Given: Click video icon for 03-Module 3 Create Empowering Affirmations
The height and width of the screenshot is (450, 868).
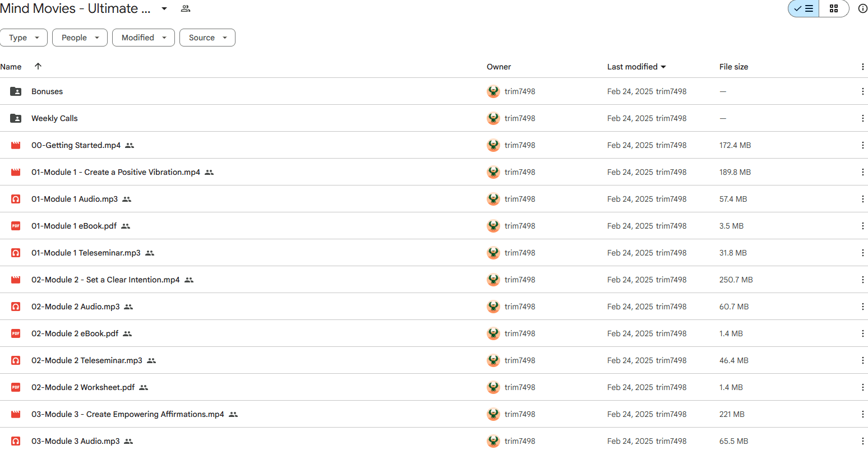Looking at the screenshot, I should (x=16, y=414).
